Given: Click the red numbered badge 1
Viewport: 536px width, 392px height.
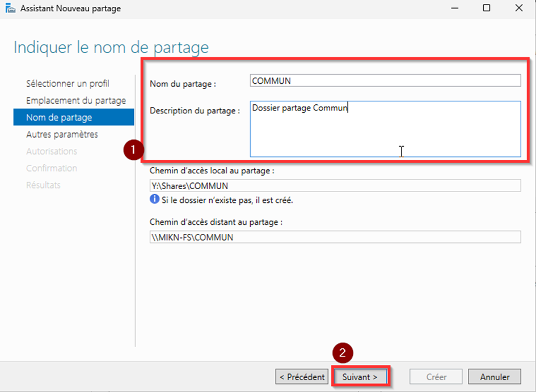Looking at the screenshot, I should coord(133,150).
